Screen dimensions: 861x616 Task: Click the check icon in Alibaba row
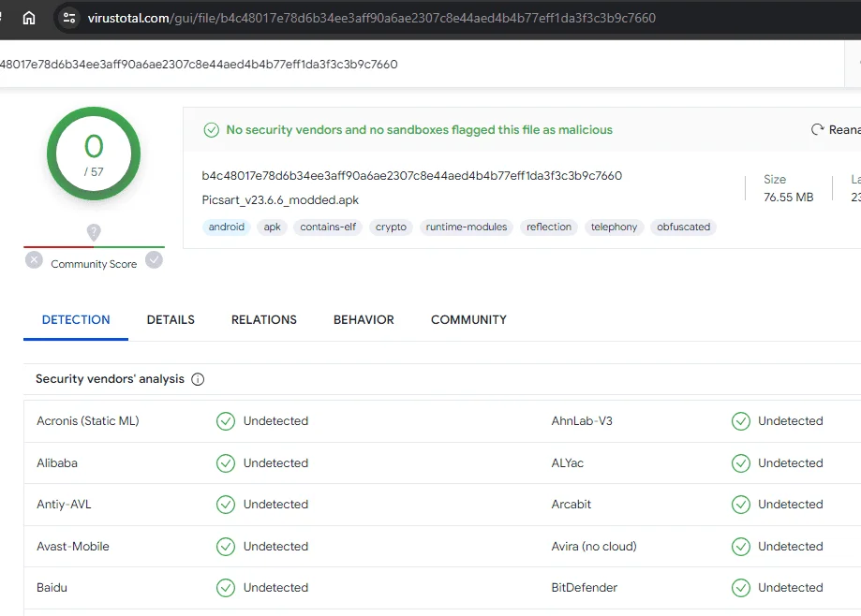(x=225, y=463)
